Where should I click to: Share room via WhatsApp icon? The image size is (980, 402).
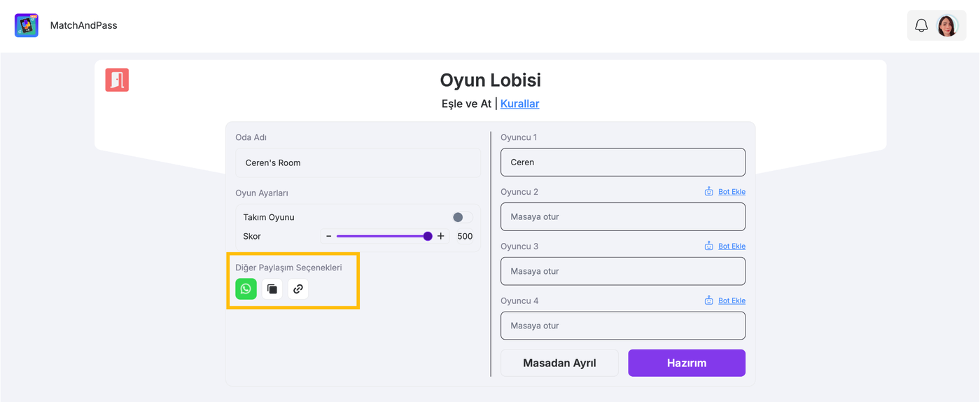[x=246, y=289]
